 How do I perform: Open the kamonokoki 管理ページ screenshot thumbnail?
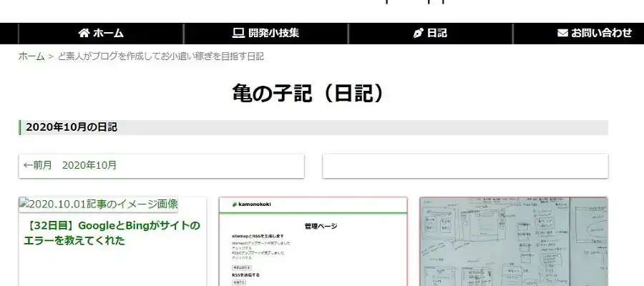pos(313,242)
